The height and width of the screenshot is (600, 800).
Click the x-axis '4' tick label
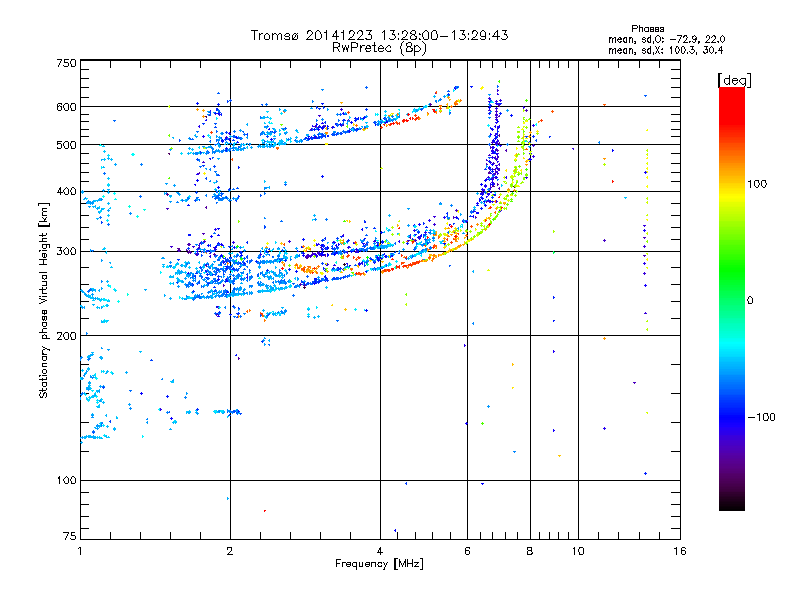pyautogui.click(x=380, y=551)
